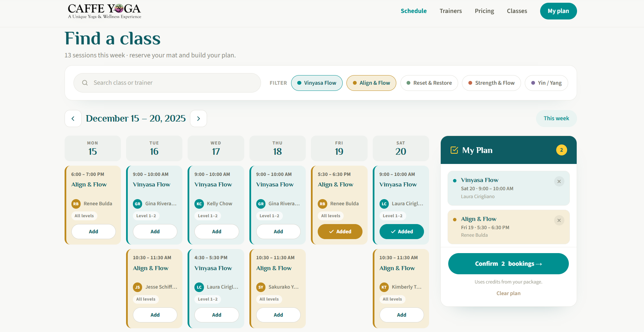
Task: Unselect the Added button on Friday class
Action: tap(340, 232)
